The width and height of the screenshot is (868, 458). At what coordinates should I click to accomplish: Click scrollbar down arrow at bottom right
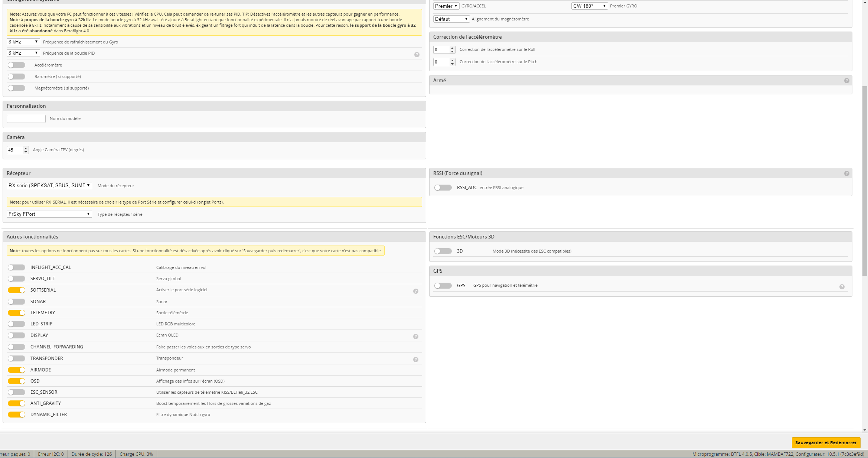click(865, 430)
